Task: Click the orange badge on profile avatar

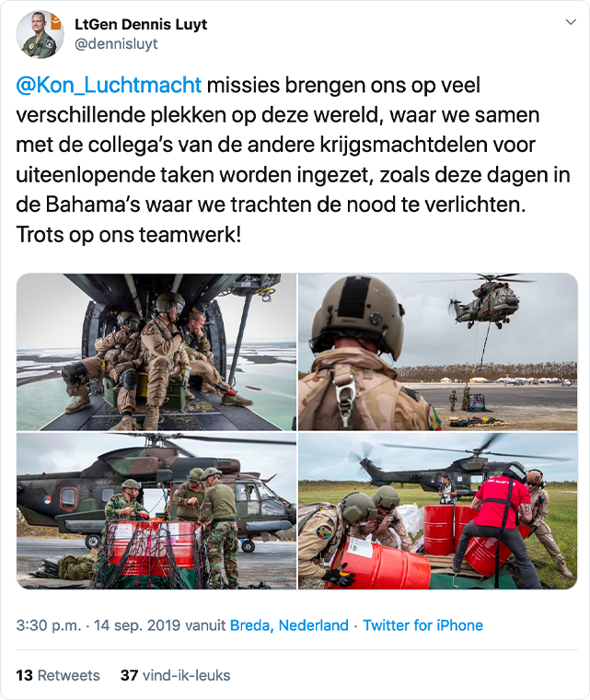Action: pos(56,22)
